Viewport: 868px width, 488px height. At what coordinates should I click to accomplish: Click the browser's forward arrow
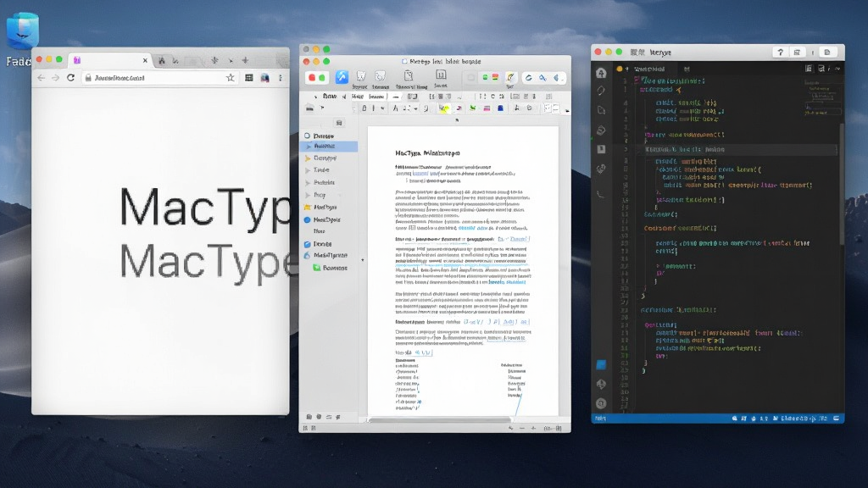pyautogui.click(x=55, y=78)
